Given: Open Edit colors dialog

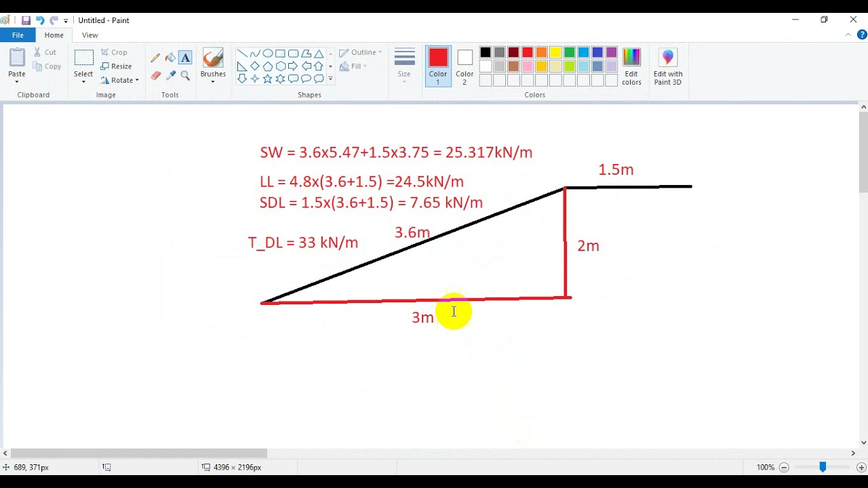Looking at the screenshot, I should (x=631, y=66).
